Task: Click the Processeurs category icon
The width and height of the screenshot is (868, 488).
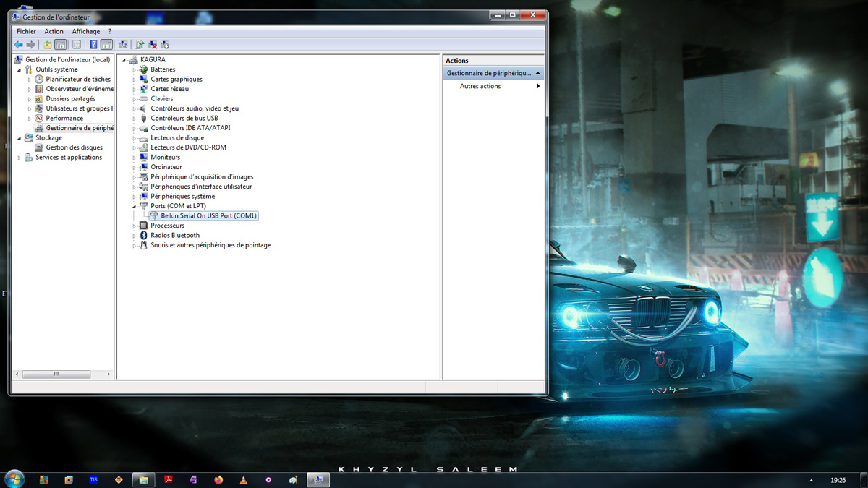Action: pos(144,226)
